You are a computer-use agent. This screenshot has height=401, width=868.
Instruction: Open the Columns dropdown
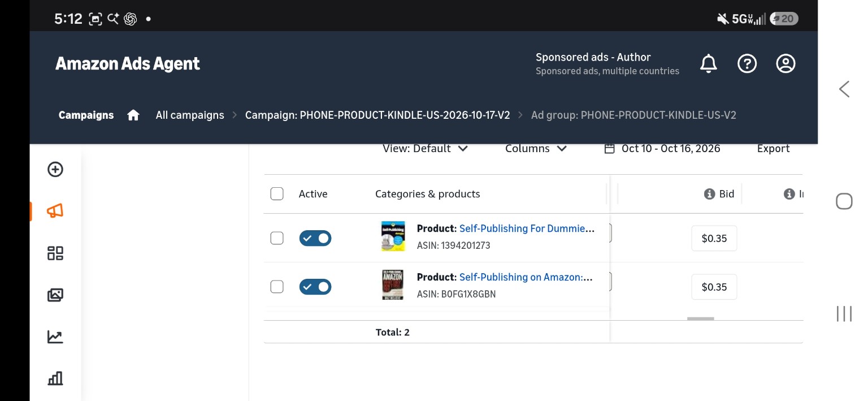pyautogui.click(x=536, y=148)
